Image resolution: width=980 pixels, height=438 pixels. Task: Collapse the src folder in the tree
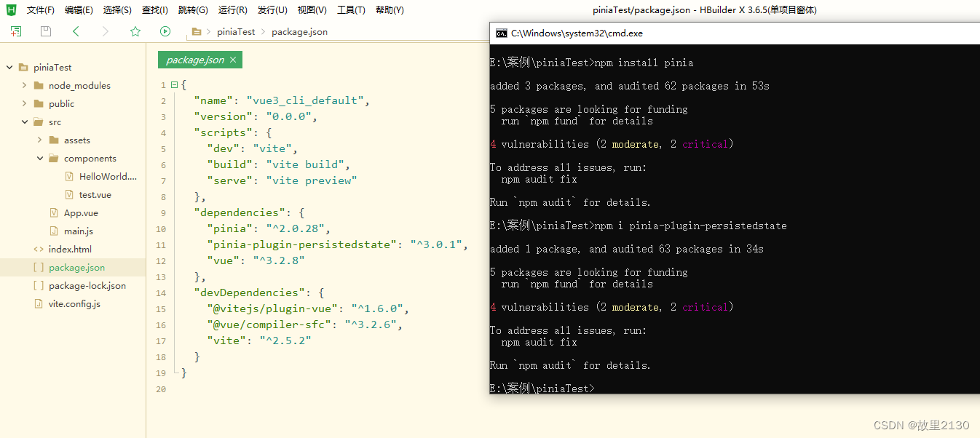click(25, 122)
